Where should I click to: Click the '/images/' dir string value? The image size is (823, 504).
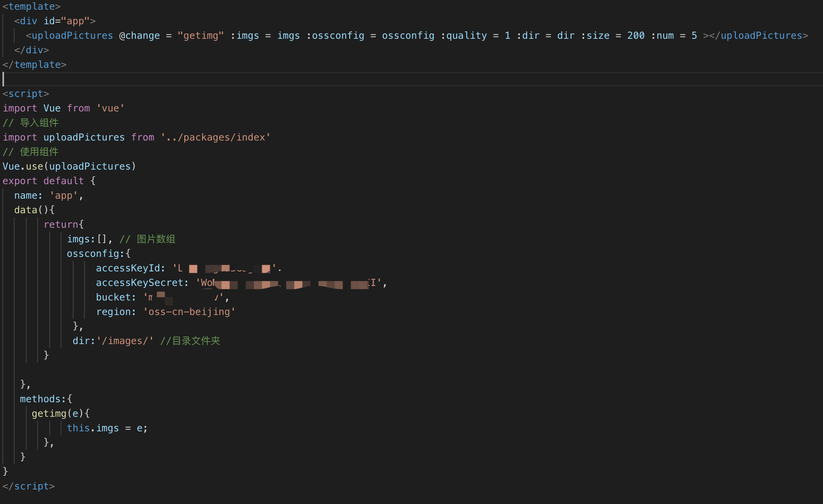[x=125, y=341]
